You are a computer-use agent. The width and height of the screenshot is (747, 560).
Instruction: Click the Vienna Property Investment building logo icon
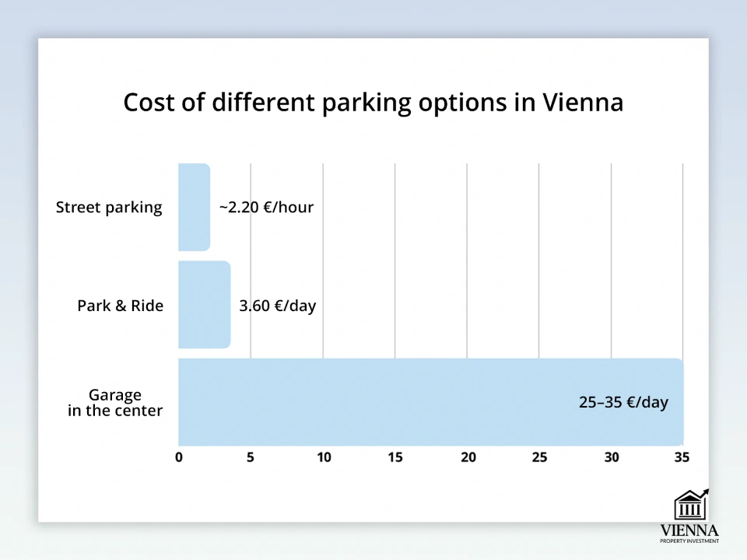click(690, 505)
